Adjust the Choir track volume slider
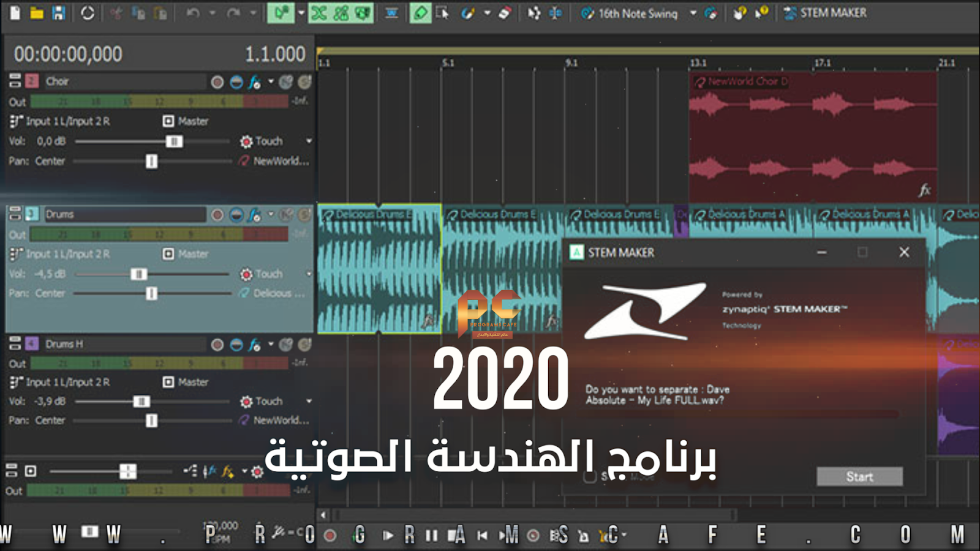The height and width of the screenshot is (551, 980). pos(174,141)
